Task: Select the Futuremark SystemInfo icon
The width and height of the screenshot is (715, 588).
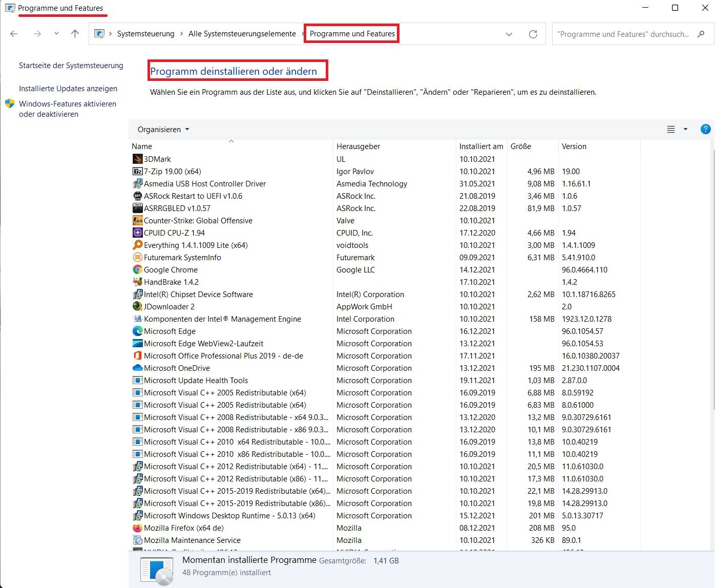Action: pyautogui.click(x=137, y=258)
